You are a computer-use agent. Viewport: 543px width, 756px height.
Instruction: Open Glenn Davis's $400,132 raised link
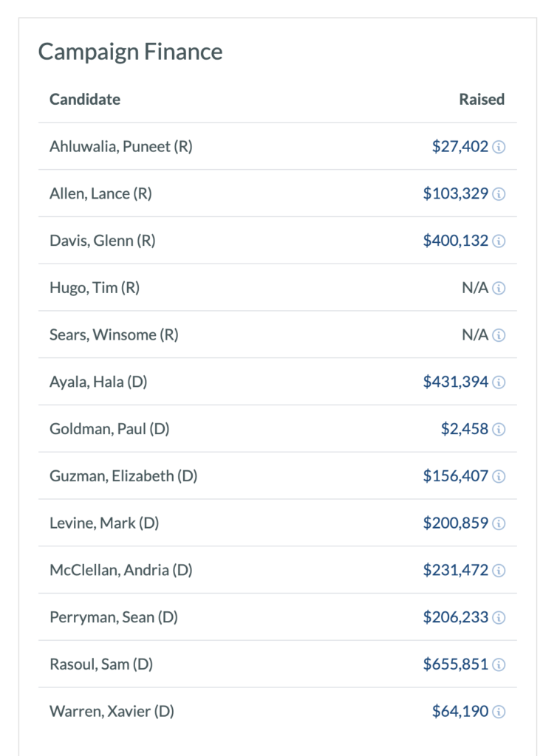point(455,241)
